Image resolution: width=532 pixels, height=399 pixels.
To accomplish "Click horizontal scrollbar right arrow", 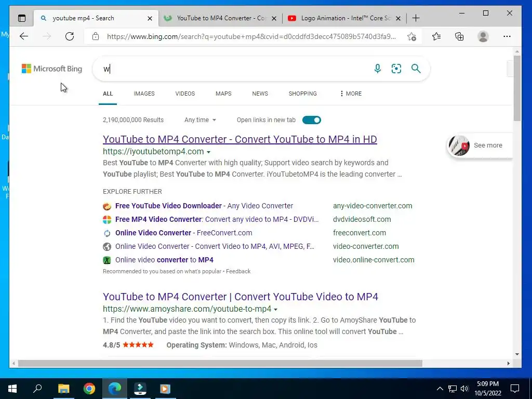I will point(508,363).
